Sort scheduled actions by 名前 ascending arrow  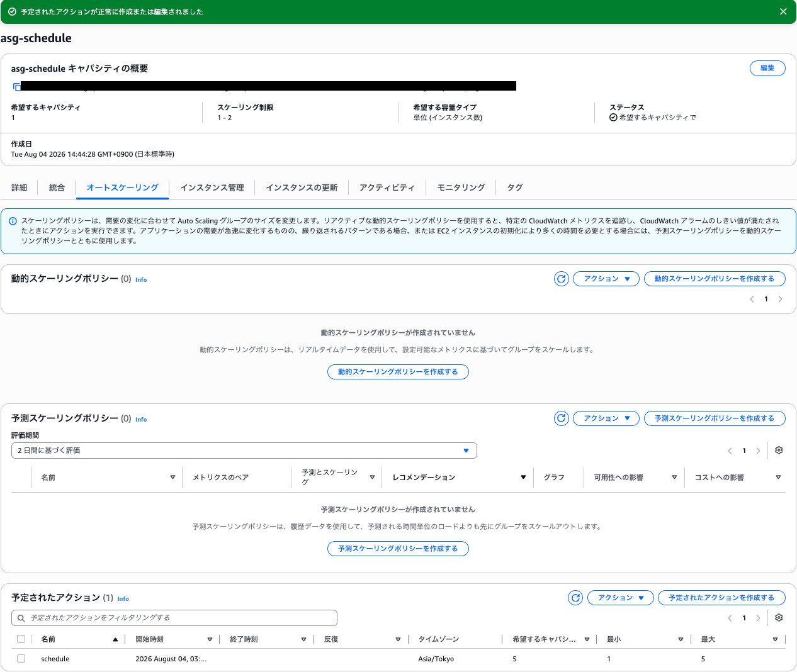pyautogui.click(x=115, y=639)
